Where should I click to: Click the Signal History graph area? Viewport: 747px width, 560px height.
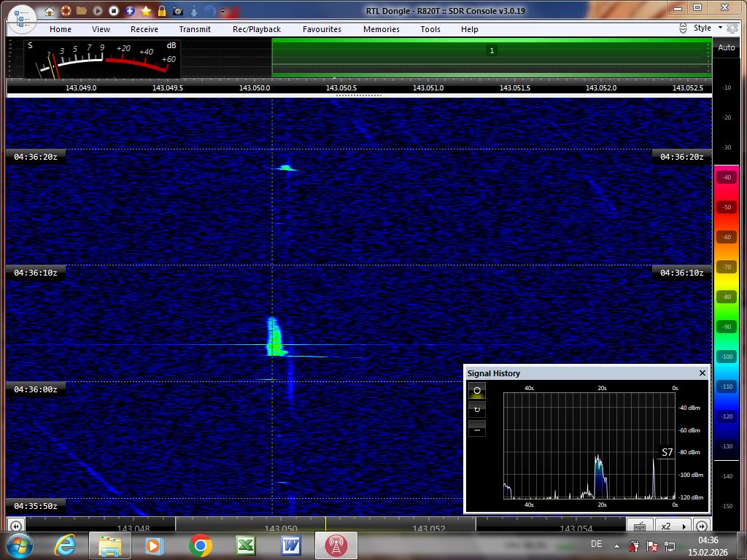(x=589, y=446)
